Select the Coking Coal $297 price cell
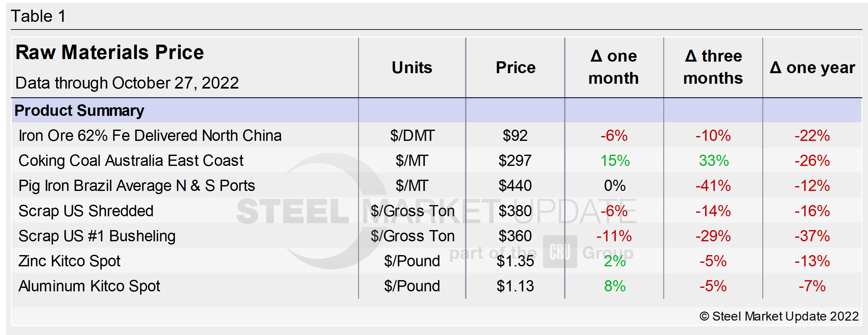Screen dimensions: 868x335 tap(515, 160)
